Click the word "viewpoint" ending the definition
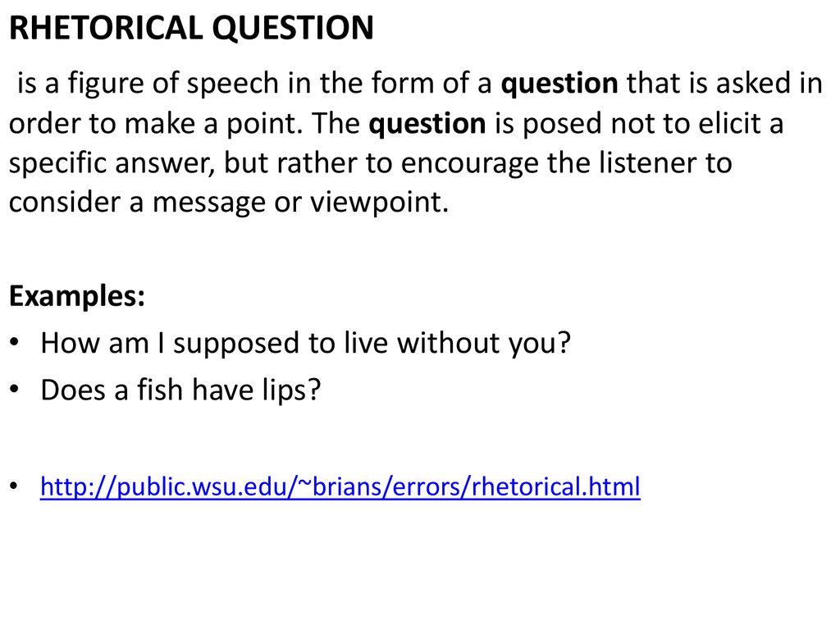 tap(379, 203)
